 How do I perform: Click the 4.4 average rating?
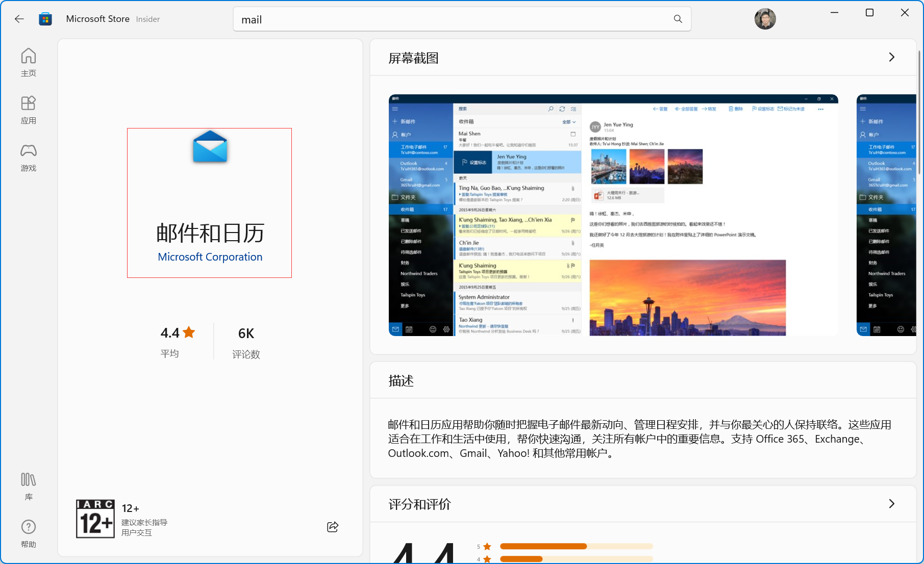tap(178, 333)
